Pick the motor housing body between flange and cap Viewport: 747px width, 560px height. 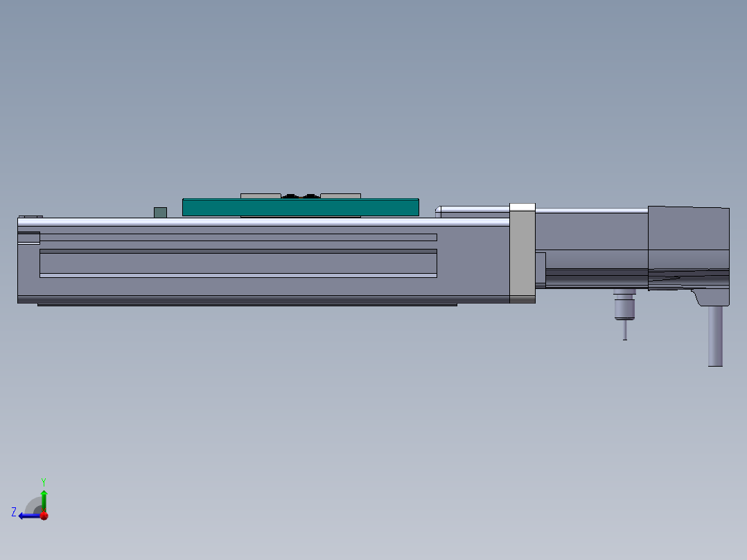point(591,232)
